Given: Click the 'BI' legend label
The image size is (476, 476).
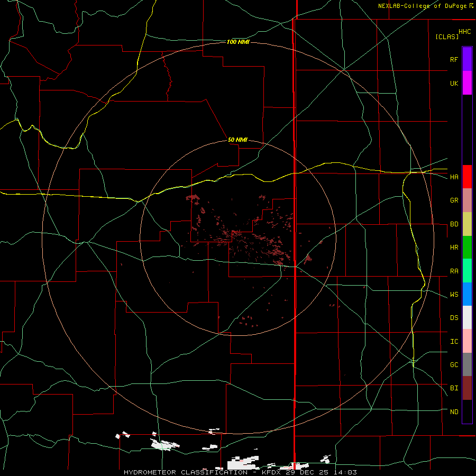Looking at the screenshot, I should [454, 388].
